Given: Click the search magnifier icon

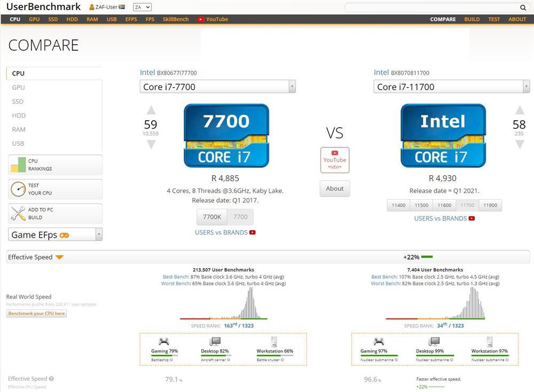Looking at the screenshot, I should (x=523, y=7).
